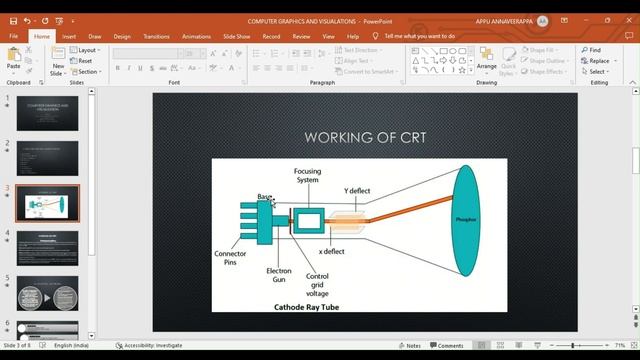Click Accessibility: Investigate in status bar
This screenshot has width=640, height=360.
point(149,345)
